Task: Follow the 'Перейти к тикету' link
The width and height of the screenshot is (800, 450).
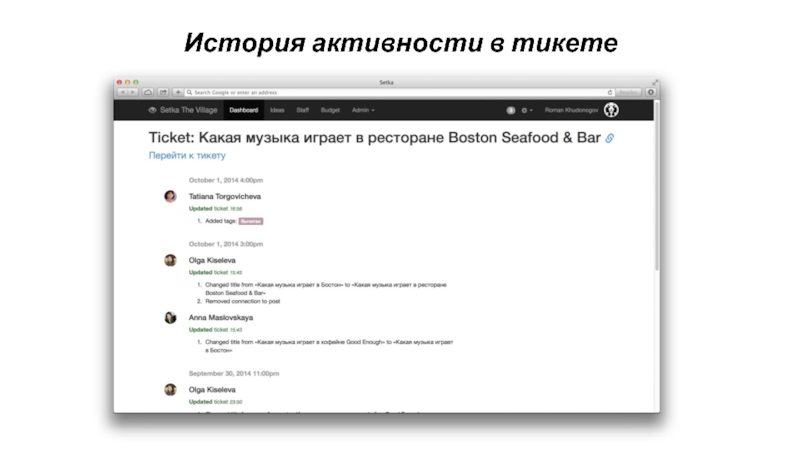Action: click(x=187, y=156)
